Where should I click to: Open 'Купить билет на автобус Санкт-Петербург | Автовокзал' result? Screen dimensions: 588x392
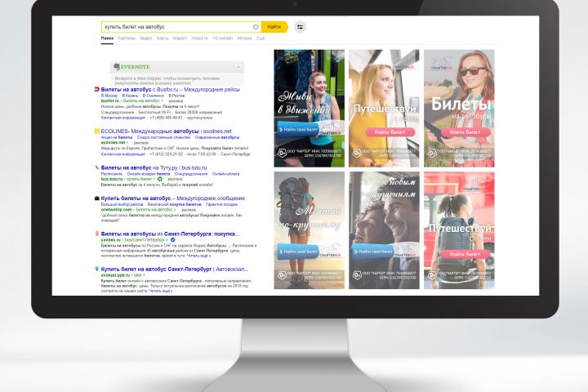click(175, 269)
